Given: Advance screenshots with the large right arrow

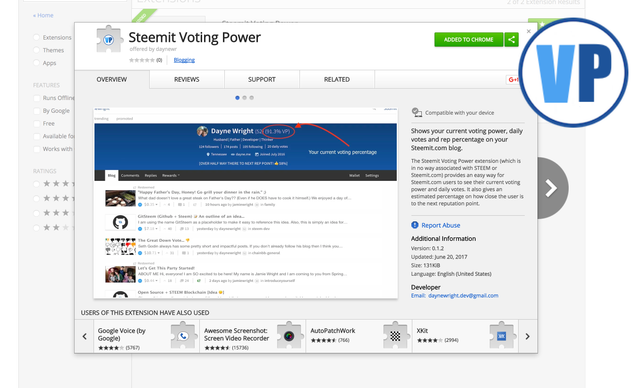Looking at the screenshot, I should tap(552, 188).
